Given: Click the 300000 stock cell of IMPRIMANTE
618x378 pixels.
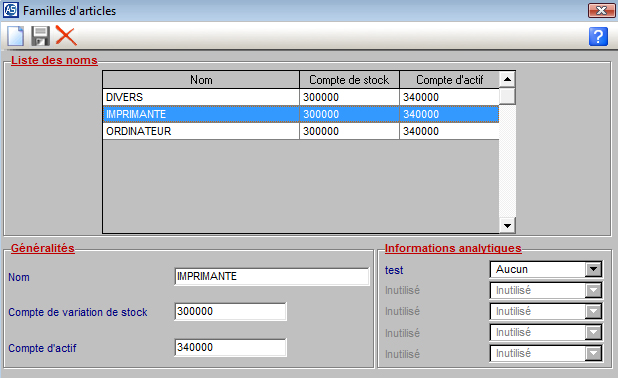Looking at the screenshot, I should 349,114.
